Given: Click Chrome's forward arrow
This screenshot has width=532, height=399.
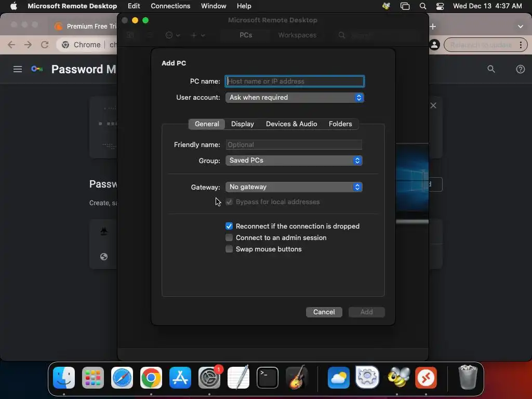Looking at the screenshot, I should pos(28,45).
